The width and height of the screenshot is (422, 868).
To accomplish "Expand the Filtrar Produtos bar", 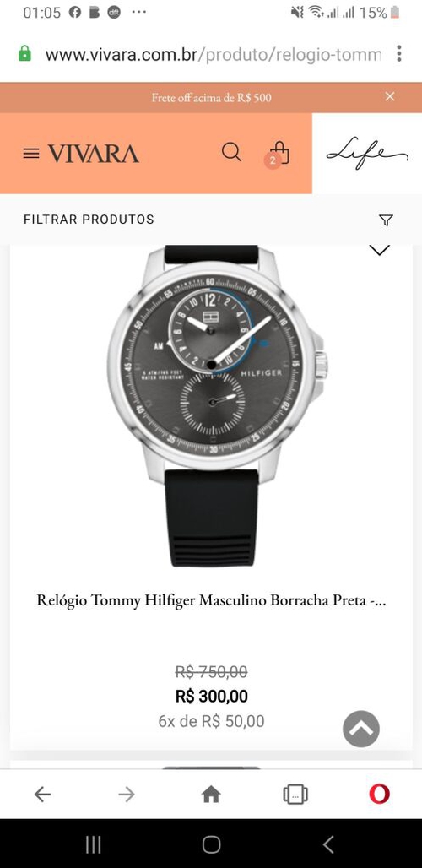I will point(211,220).
